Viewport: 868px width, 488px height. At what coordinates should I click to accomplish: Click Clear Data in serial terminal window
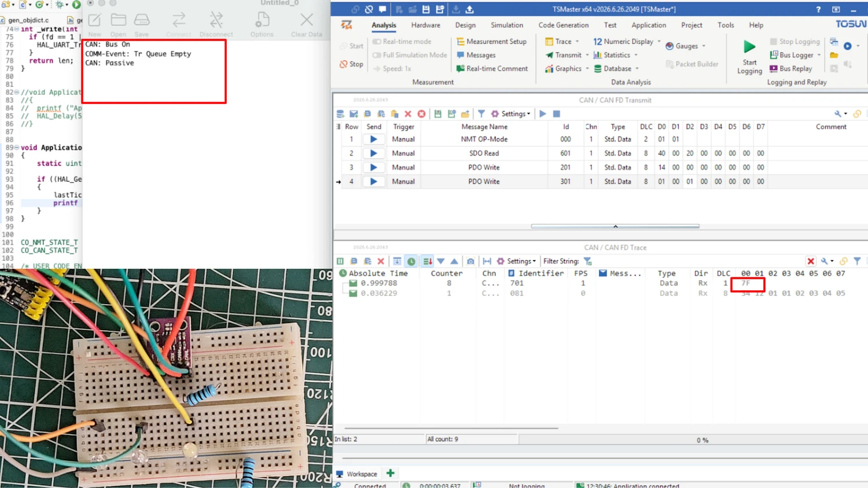307,25
